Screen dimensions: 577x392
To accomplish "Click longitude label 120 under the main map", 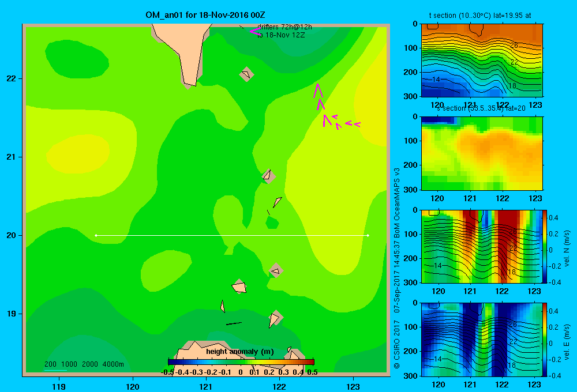I will pyautogui.click(x=133, y=386).
